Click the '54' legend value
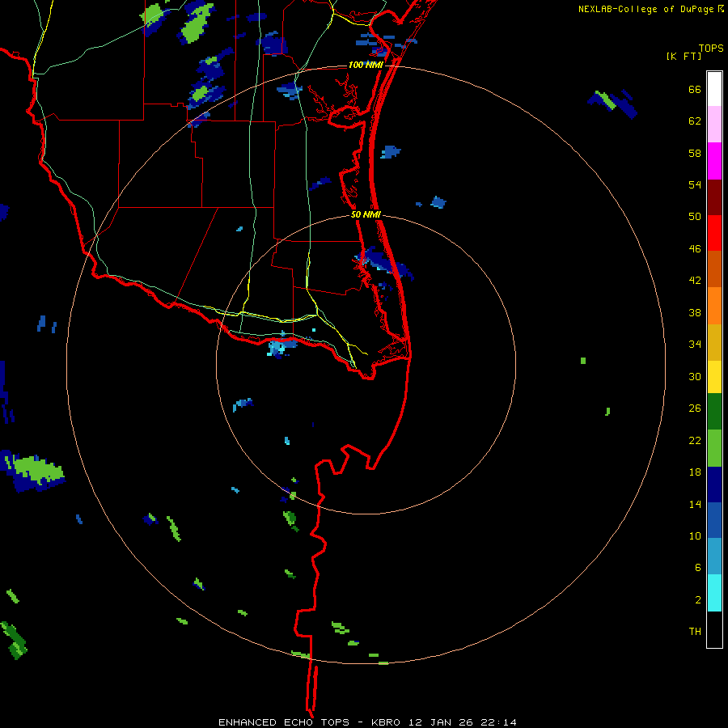Viewport: 728px width, 728px height. pyautogui.click(x=695, y=184)
